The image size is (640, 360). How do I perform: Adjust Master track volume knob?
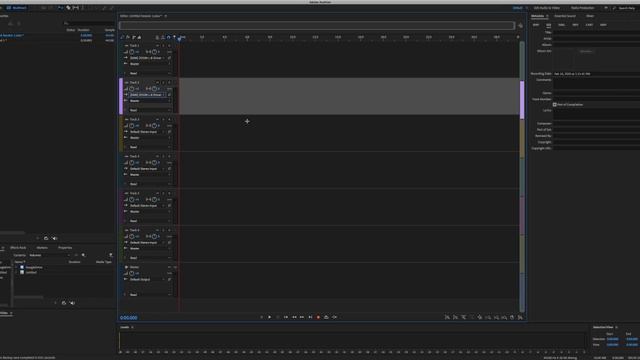[132, 273]
